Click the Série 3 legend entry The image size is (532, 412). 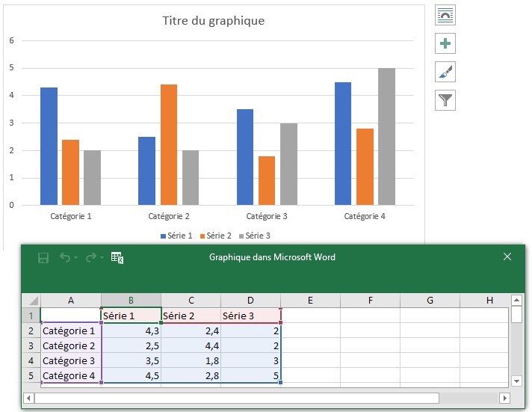(254, 236)
